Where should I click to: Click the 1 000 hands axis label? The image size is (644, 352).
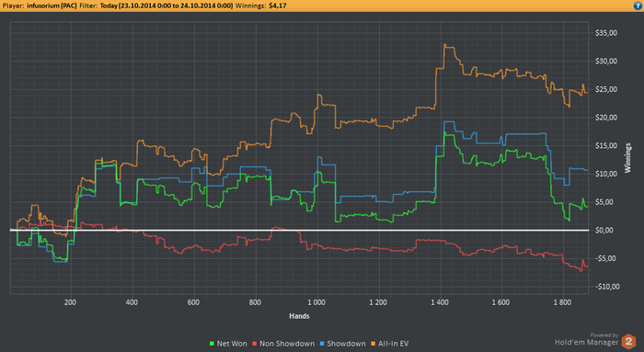[316, 302]
